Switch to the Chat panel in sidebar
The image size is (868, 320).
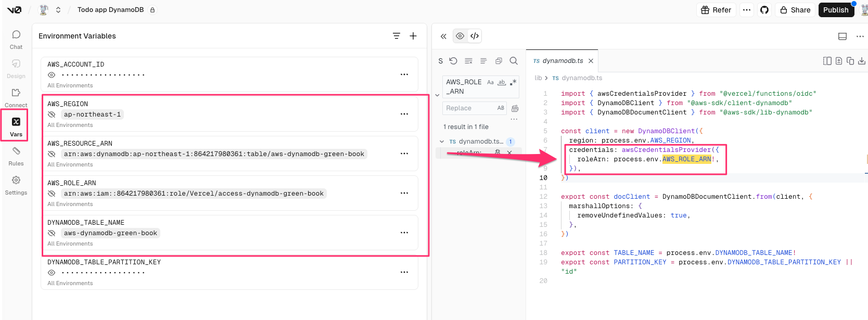[x=16, y=39]
